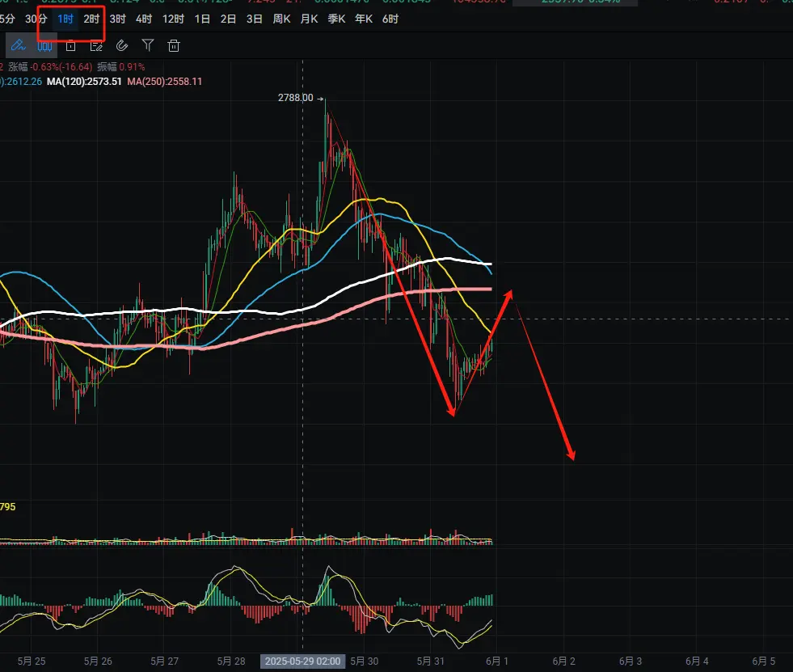Image resolution: width=793 pixels, height=672 pixels.
Task: Select the 3日 timeframe
Action: point(255,19)
